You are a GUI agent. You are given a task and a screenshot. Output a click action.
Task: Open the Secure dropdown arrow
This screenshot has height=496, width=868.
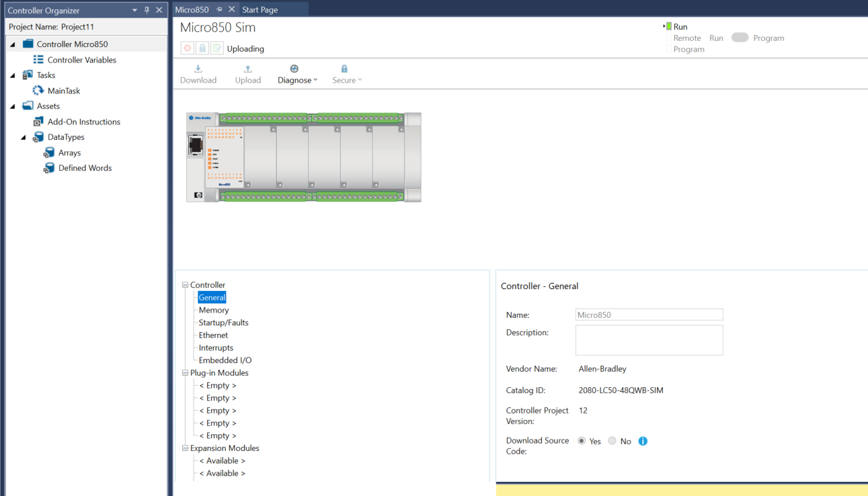click(x=360, y=80)
